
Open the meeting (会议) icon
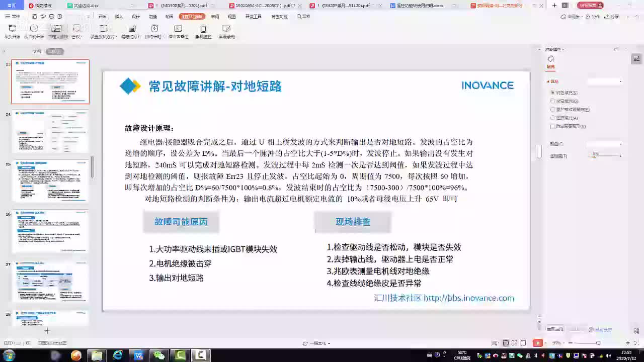(x=76, y=29)
